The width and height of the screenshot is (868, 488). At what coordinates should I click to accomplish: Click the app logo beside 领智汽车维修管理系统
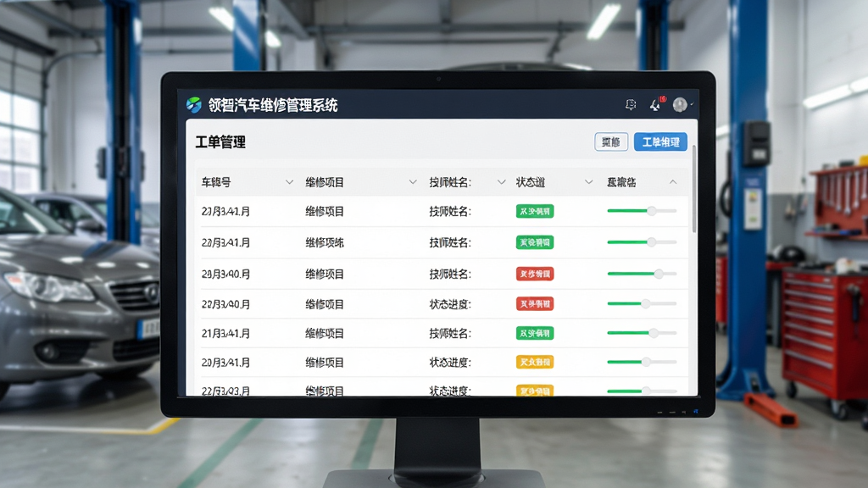[194, 104]
